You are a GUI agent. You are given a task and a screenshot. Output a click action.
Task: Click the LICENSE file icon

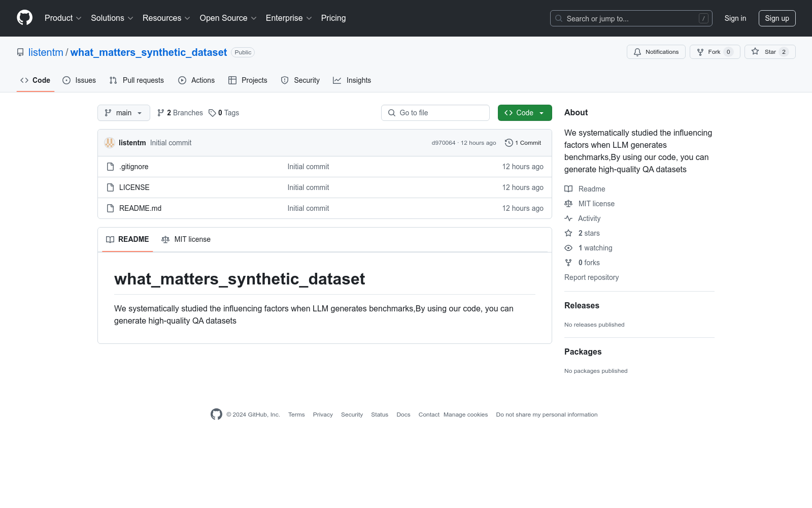point(110,187)
